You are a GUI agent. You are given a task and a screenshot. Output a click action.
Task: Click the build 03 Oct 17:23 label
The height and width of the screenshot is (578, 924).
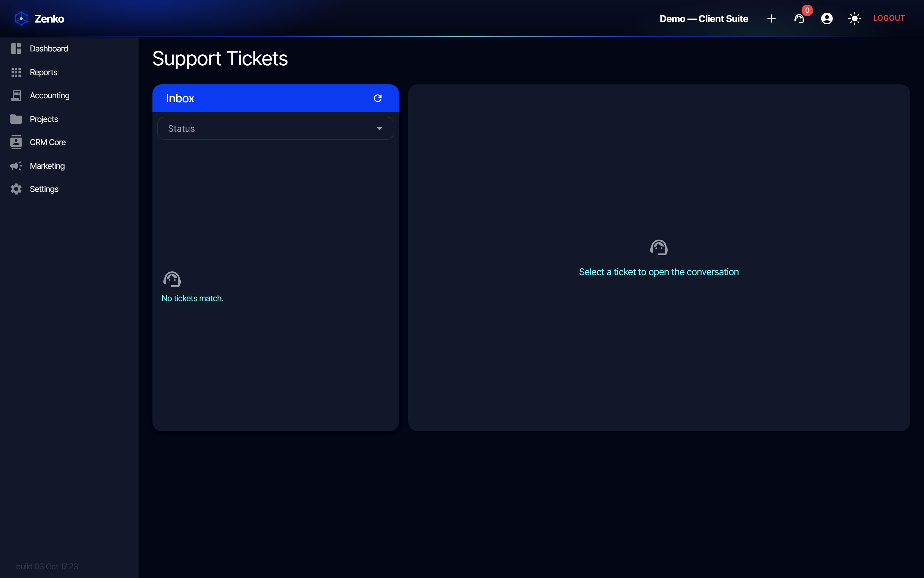(47, 566)
